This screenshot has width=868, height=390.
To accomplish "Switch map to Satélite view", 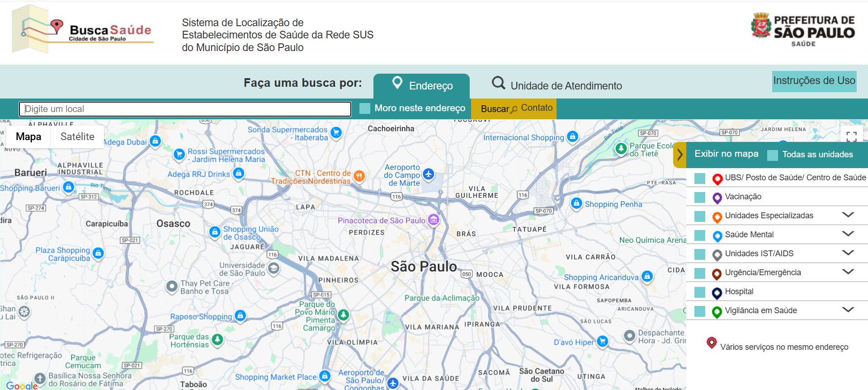I will pyautogui.click(x=77, y=136).
